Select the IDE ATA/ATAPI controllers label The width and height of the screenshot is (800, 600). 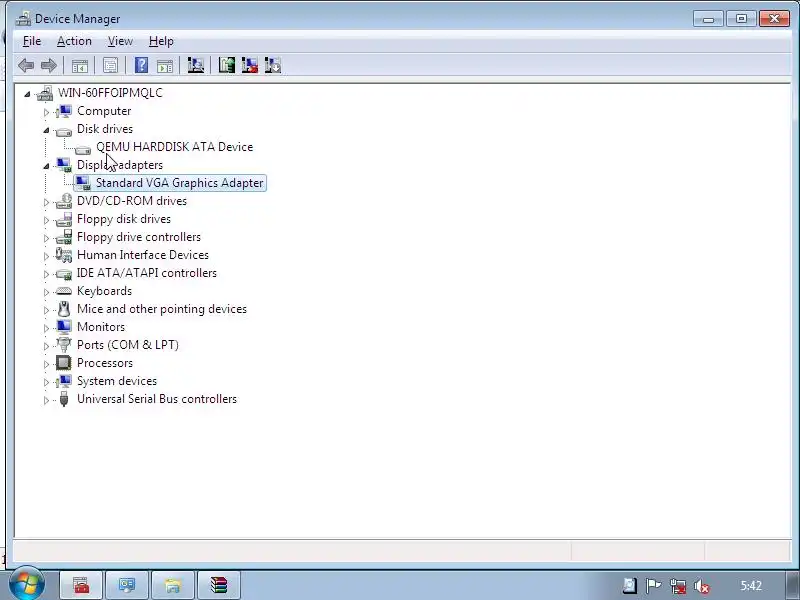[147, 273]
